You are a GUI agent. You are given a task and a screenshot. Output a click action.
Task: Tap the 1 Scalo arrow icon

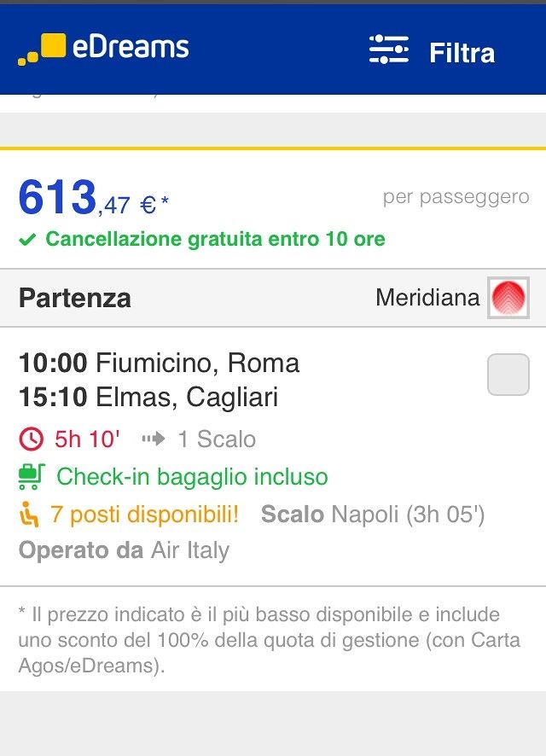[154, 439]
